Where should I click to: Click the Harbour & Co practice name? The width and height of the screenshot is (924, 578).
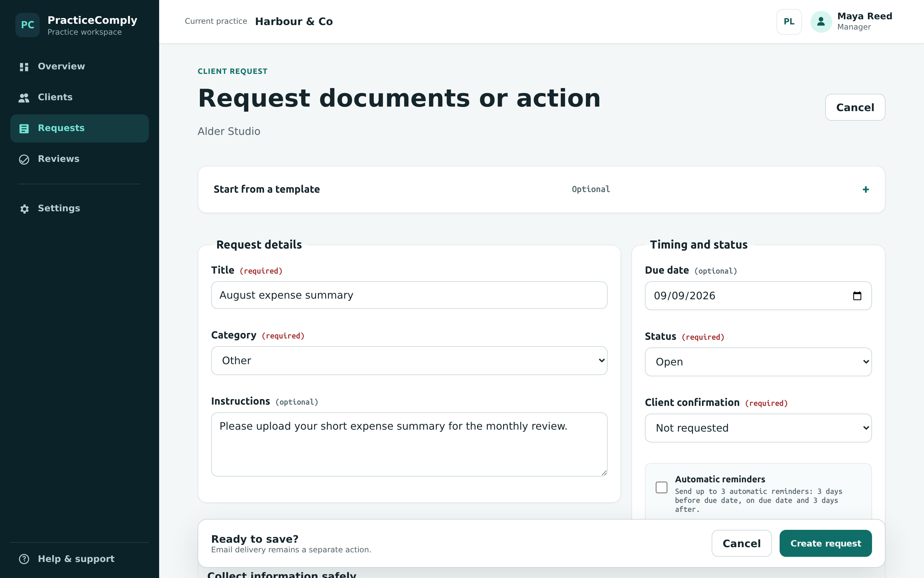[x=294, y=22]
